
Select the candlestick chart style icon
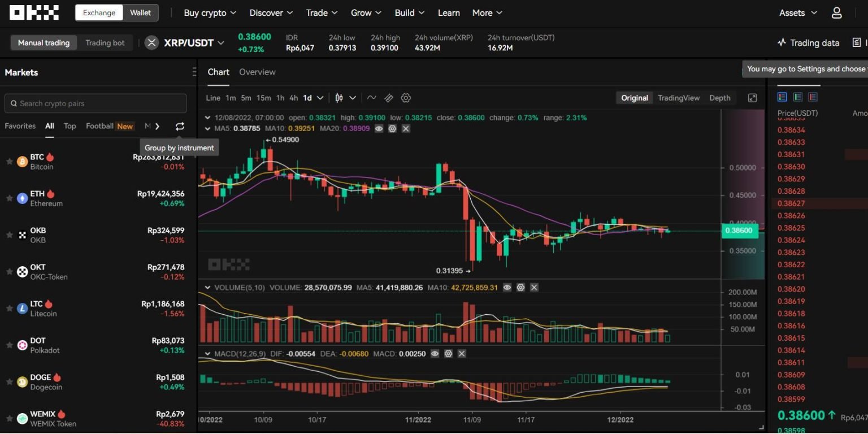pyautogui.click(x=338, y=98)
